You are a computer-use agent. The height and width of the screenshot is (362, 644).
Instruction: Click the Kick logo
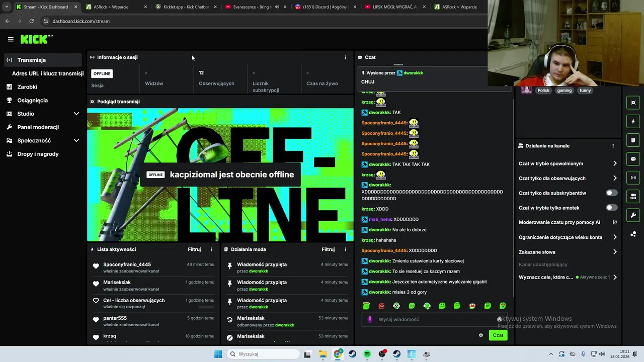click(x=36, y=39)
